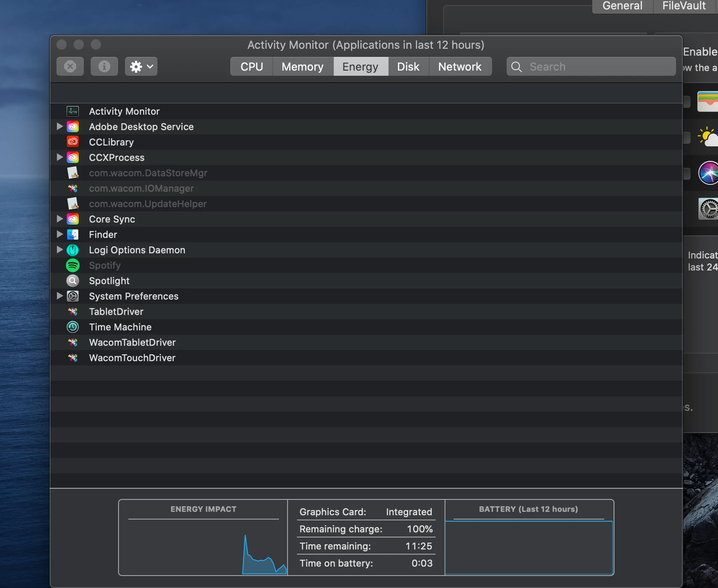This screenshot has height=588, width=718.
Task: Select the 'CCLibrary' row name
Action: pos(111,142)
